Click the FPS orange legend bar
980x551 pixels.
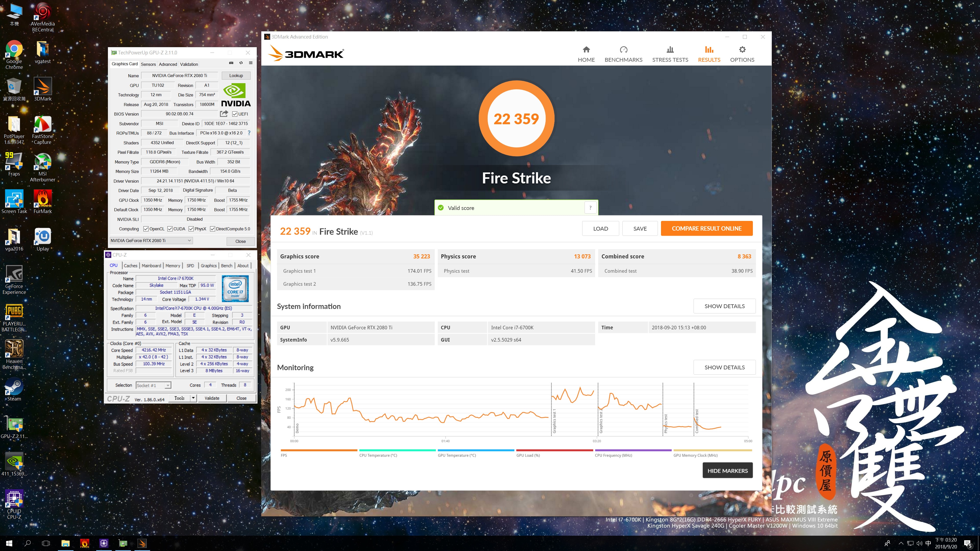pyautogui.click(x=319, y=450)
